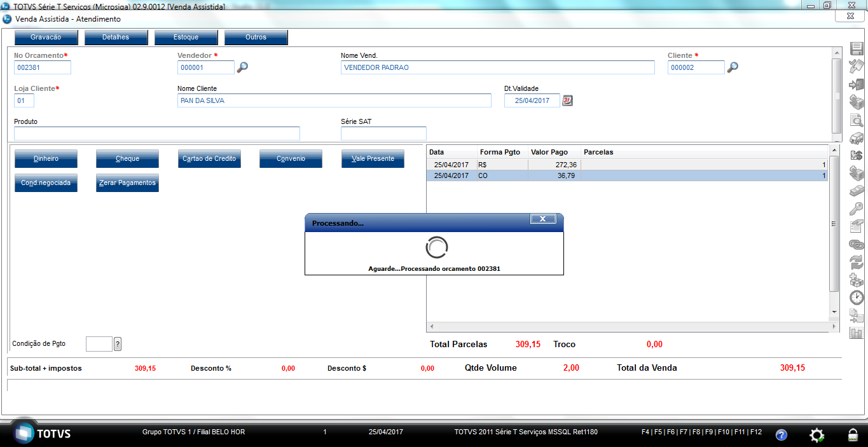
Task: Click the hammer icon in right sidebar
Action: (x=857, y=65)
